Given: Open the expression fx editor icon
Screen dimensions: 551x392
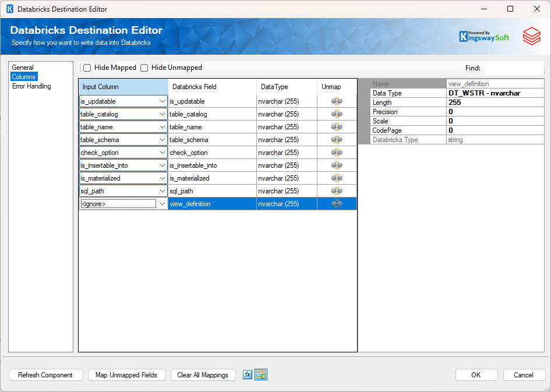Looking at the screenshot, I should click(248, 375).
